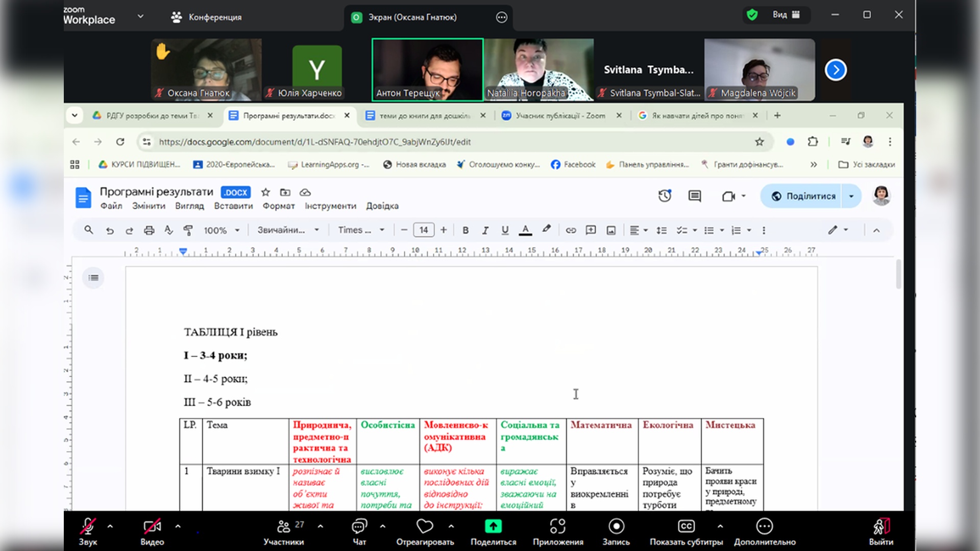
Task: Expand the 100% zoom level dropdown
Action: click(222, 230)
